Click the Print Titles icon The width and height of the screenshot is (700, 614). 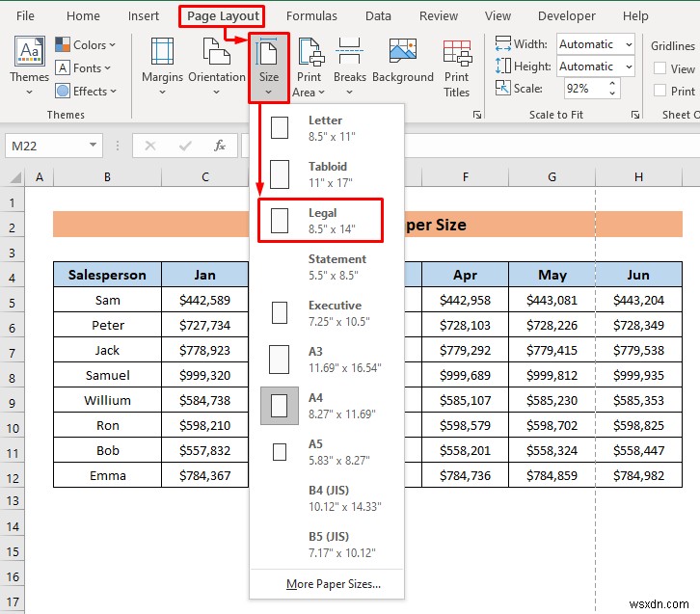(457, 52)
